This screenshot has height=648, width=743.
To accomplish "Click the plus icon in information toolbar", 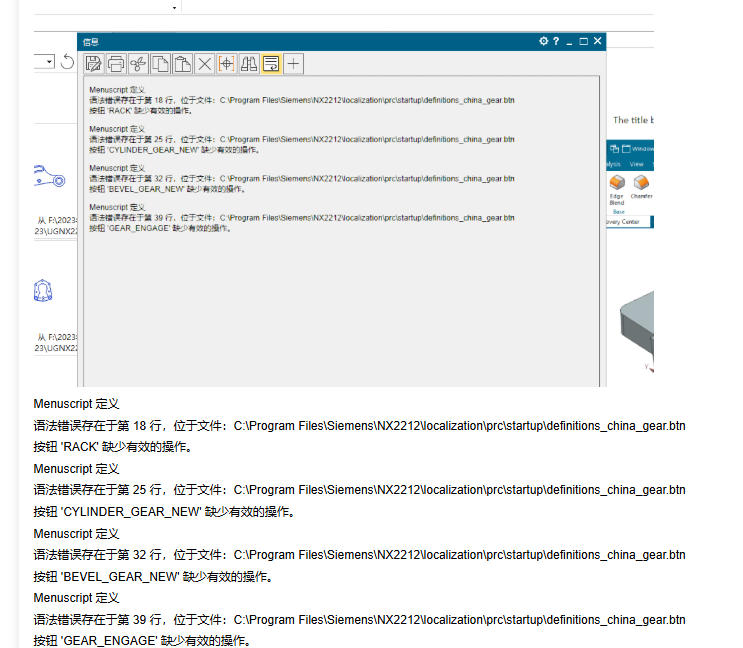I will (293, 63).
